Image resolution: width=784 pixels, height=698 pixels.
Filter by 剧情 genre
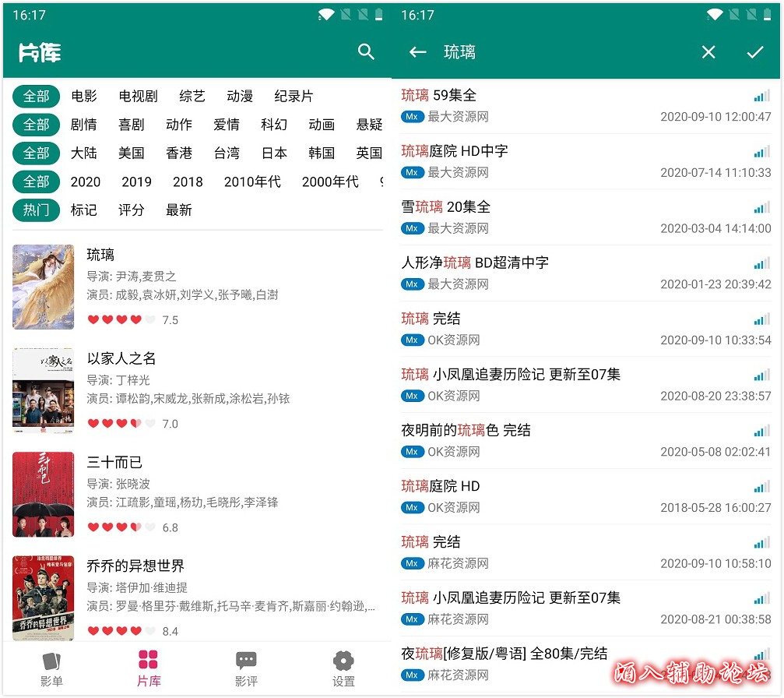(83, 125)
